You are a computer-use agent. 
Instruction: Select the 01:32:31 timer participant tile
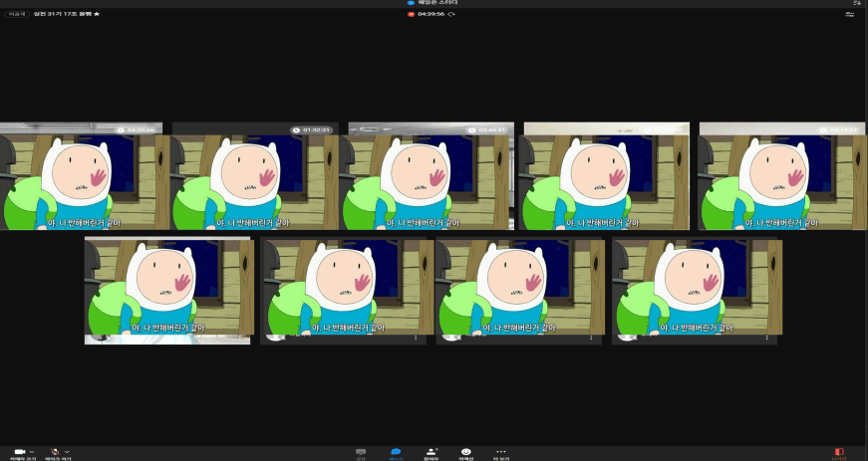point(255,177)
